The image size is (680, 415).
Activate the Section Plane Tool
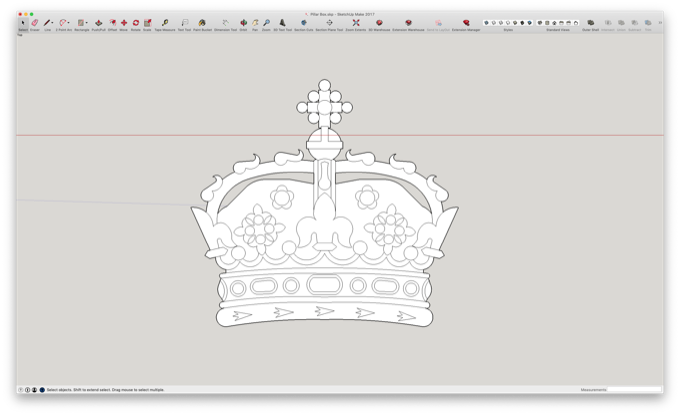329,23
